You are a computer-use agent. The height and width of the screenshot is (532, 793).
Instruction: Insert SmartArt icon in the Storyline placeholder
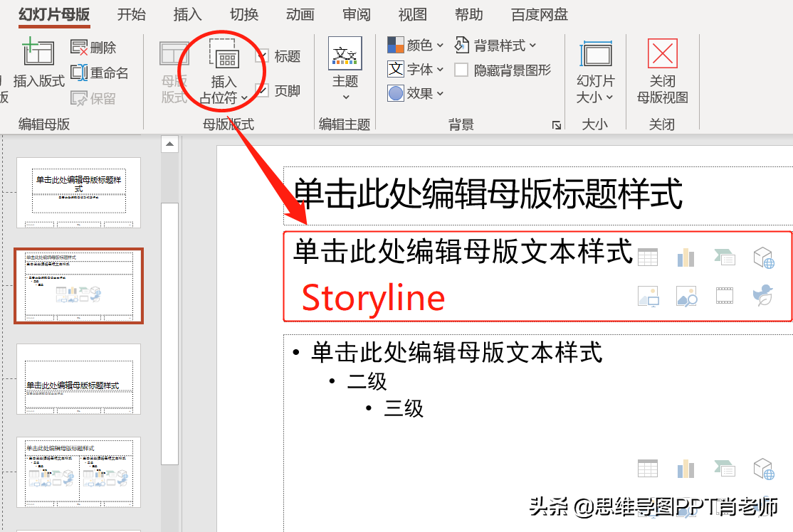tap(724, 257)
